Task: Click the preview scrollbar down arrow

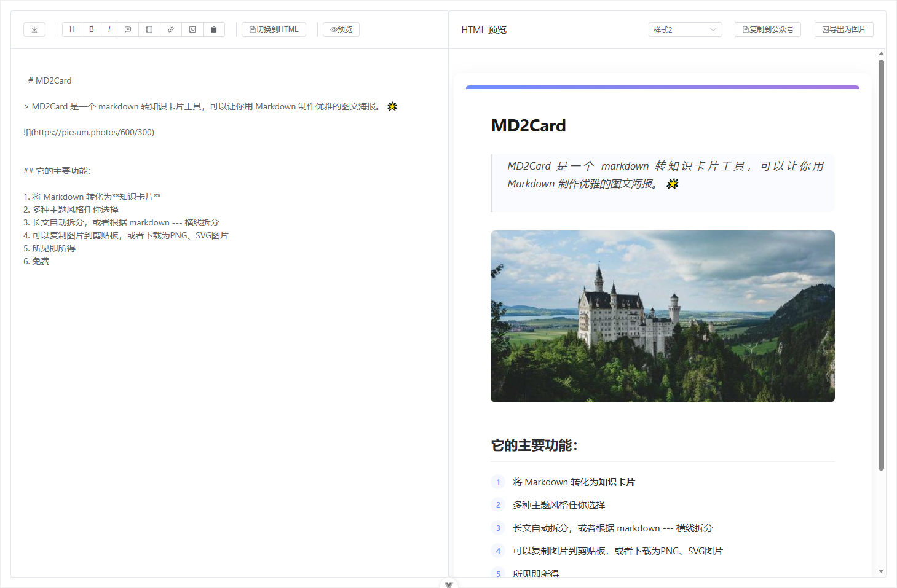Action: (x=882, y=571)
